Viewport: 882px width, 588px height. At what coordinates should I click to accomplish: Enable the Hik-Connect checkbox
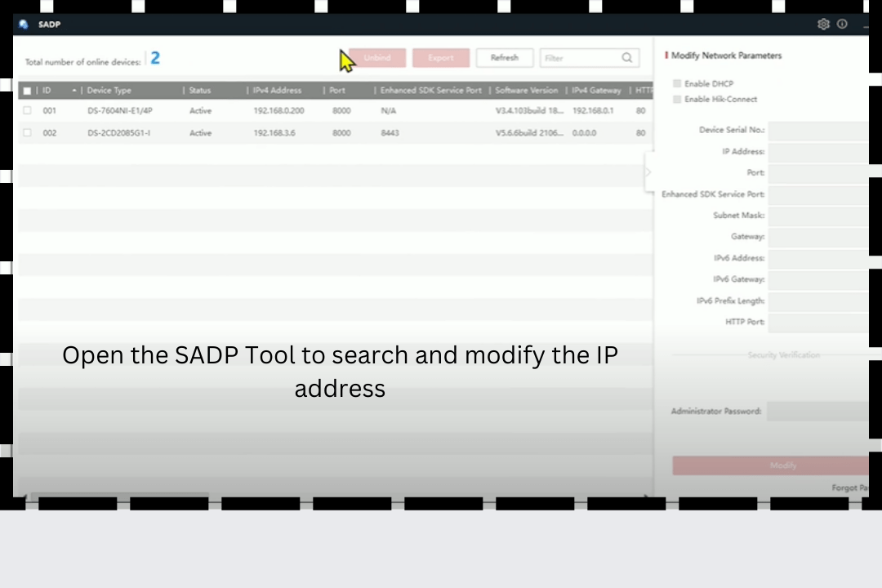[x=676, y=100]
